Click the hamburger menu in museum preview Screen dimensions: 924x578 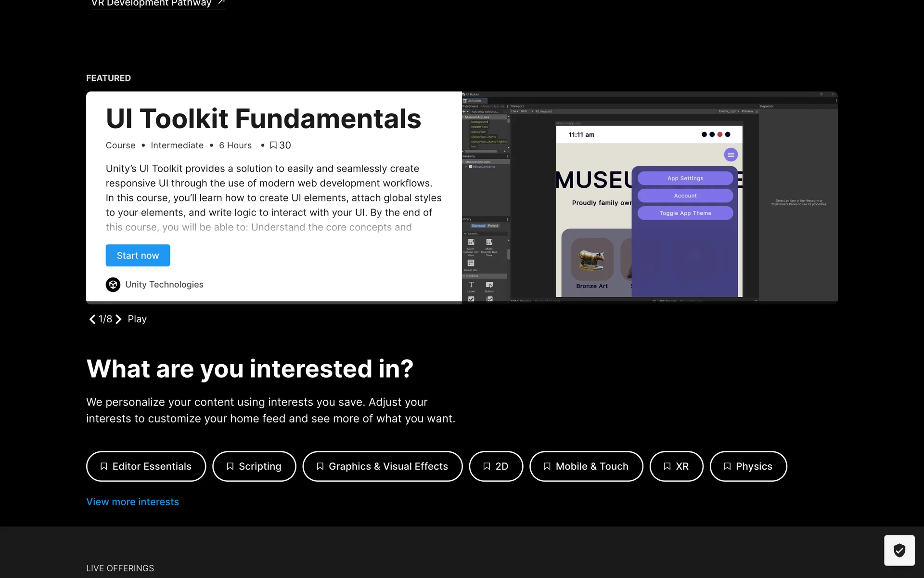pyautogui.click(x=731, y=155)
